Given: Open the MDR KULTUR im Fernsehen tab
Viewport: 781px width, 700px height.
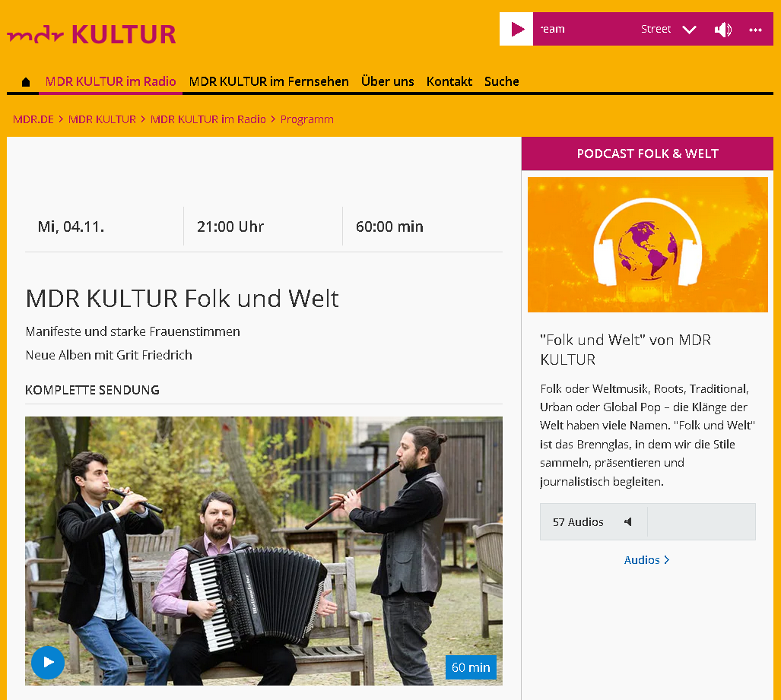Looking at the screenshot, I should point(269,81).
